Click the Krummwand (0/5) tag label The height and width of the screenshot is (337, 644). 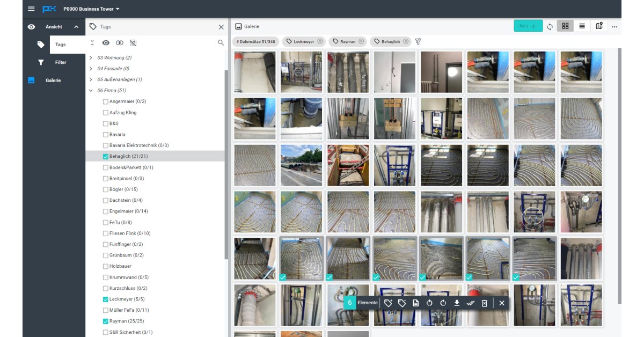[x=129, y=277]
